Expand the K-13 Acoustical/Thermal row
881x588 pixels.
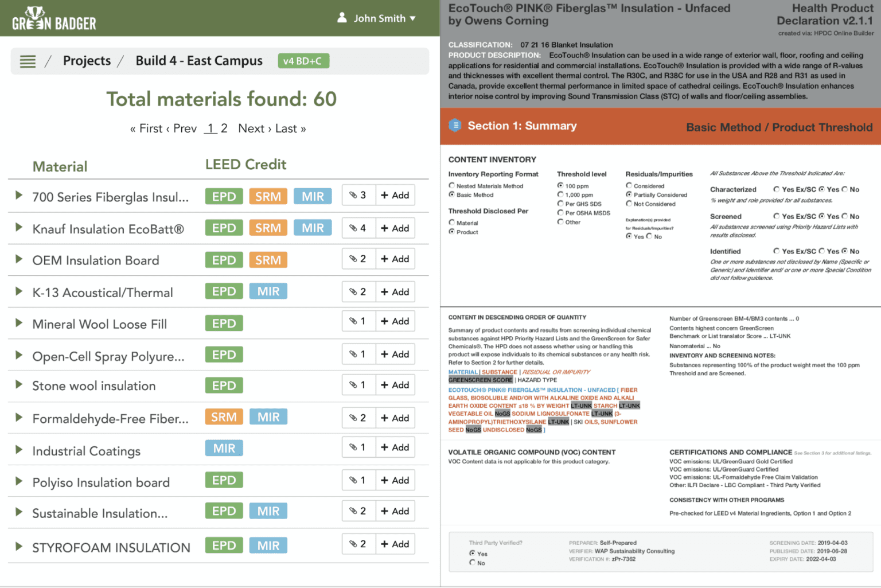coord(19,291)
